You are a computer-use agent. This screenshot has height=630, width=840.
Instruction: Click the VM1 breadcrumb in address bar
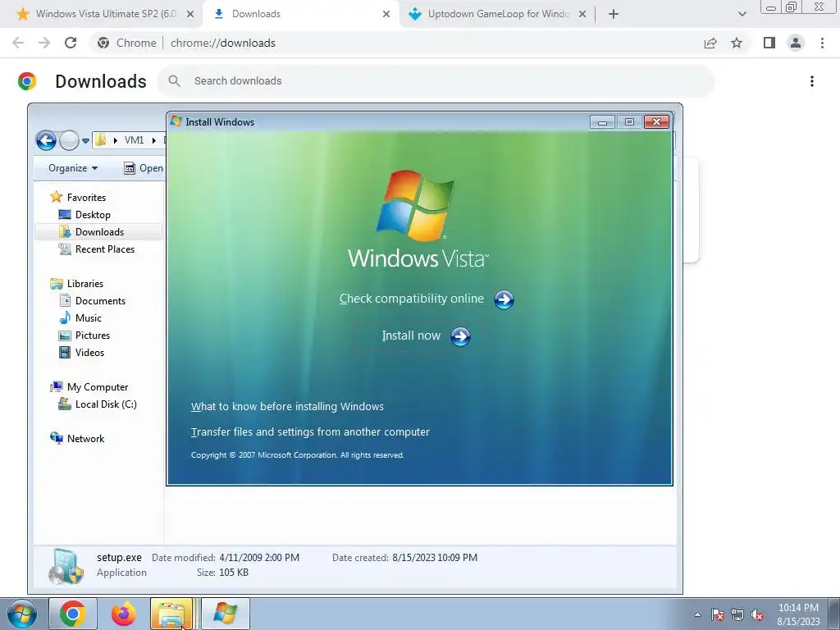134,140
